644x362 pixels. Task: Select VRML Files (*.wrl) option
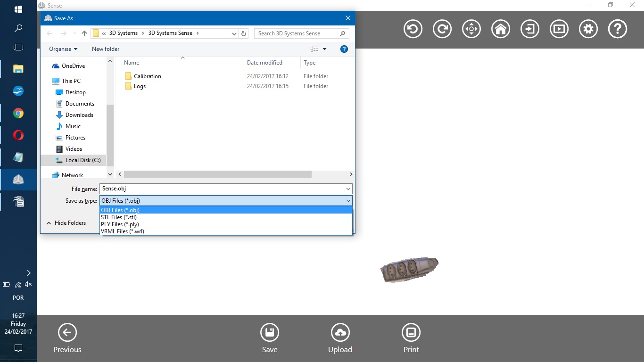click(x=226, y=231)
